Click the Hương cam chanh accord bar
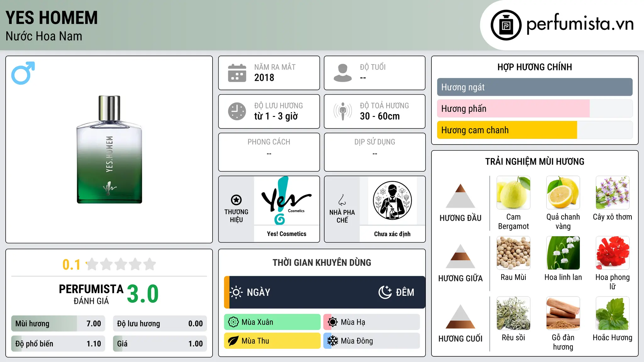The width and height of the screenshot is (644, 362). [x=535, y=130]
